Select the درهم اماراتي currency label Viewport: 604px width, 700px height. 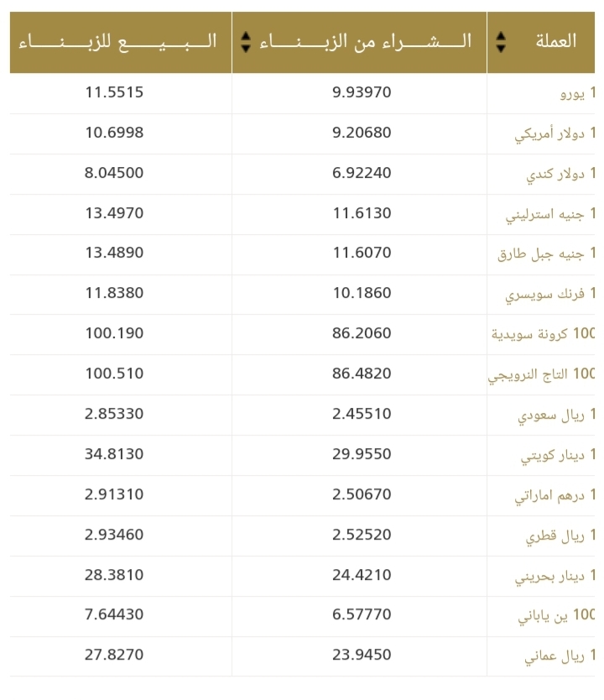pos(554,495)
